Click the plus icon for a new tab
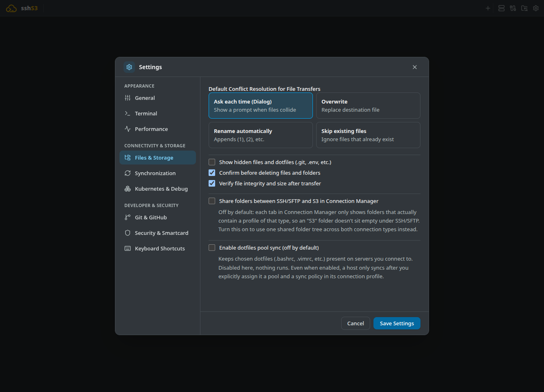This screenshot has width=544, height=392. click(488, 8)
